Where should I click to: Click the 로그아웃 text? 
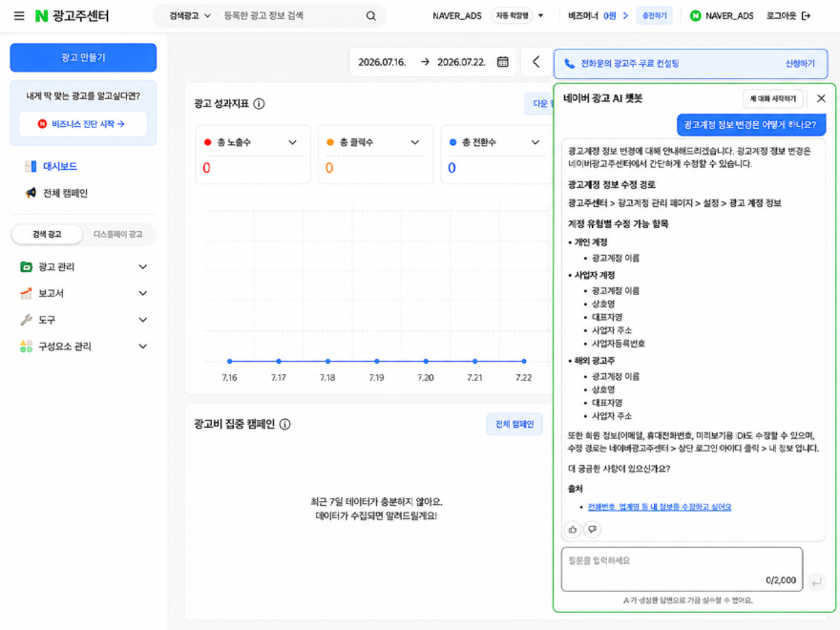(x=782, y=15)
